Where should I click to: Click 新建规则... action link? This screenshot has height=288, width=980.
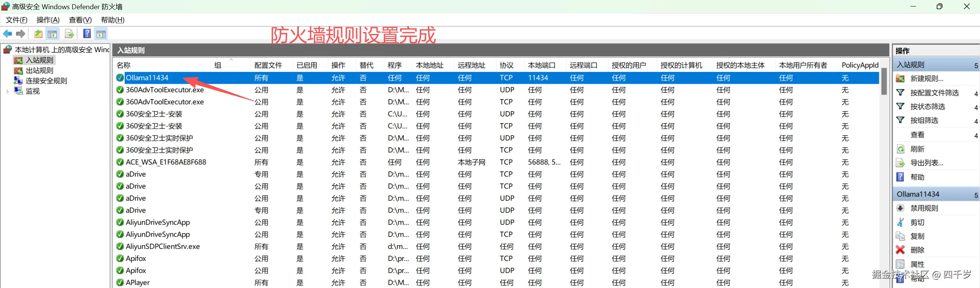[x=926, y=79]
